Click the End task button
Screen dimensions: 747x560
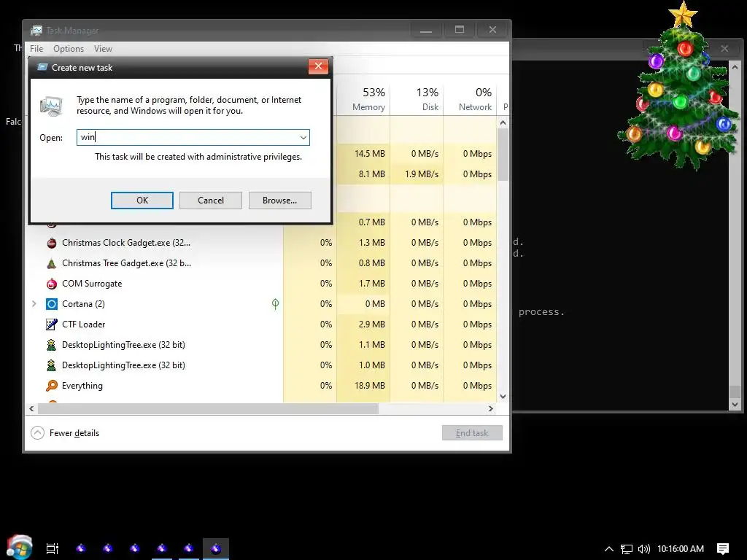point(472,433)
